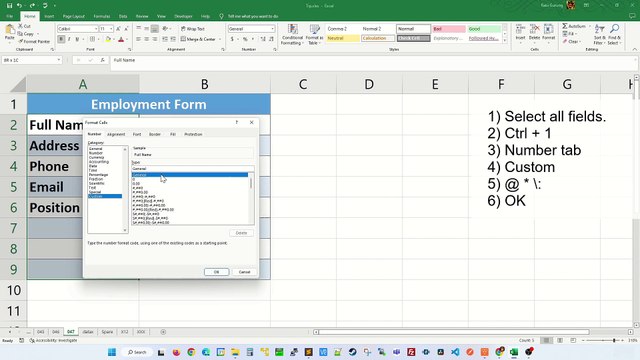Open the yellow Fill Color bucket
This screenshot has height=360, width=640.
pos(108,39)
